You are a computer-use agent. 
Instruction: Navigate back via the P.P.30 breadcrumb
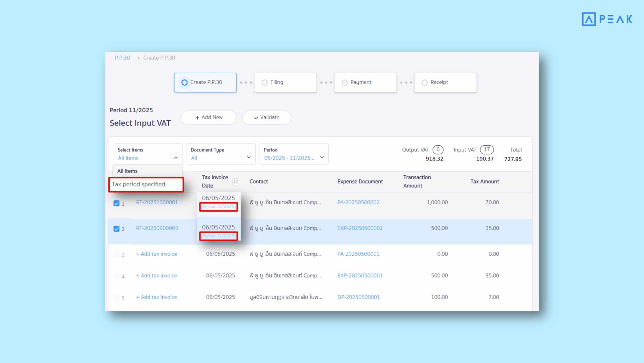tap(123, 57)
